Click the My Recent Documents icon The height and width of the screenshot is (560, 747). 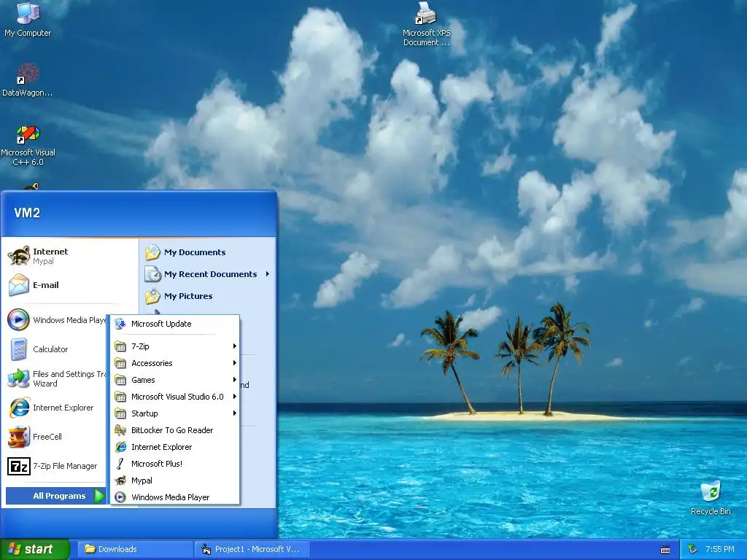point(153,274)
